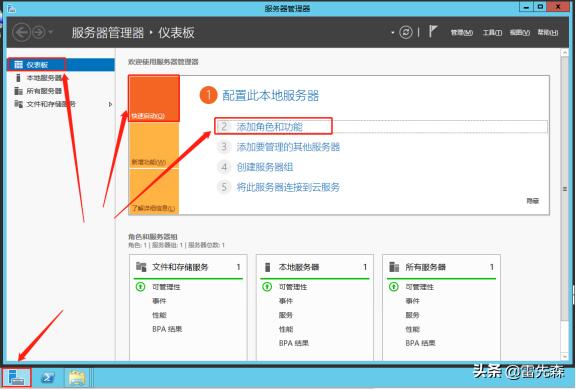Select 仪表板 in the left navigation

61,65
